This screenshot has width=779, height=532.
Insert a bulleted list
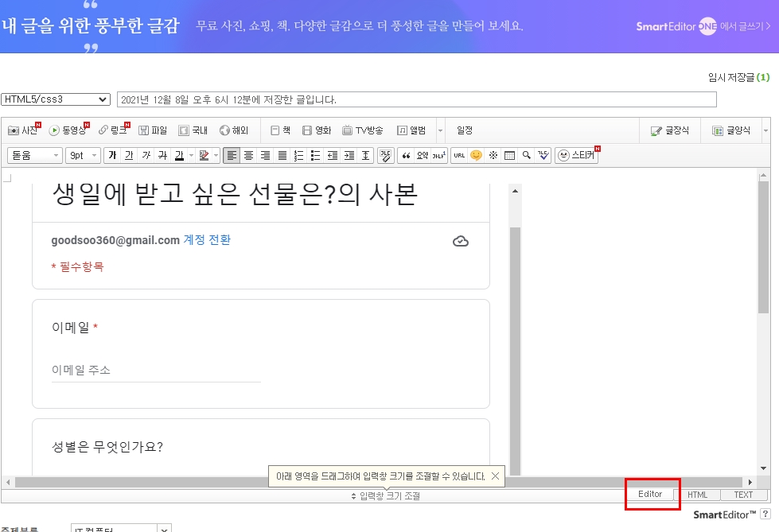[315, 156]
